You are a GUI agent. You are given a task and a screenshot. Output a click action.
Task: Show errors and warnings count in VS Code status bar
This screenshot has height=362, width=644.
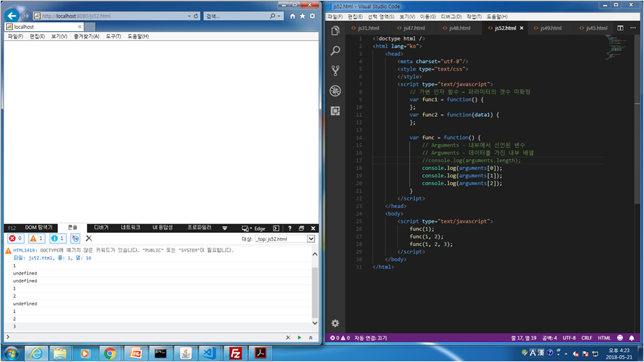[x=339, y=338]
